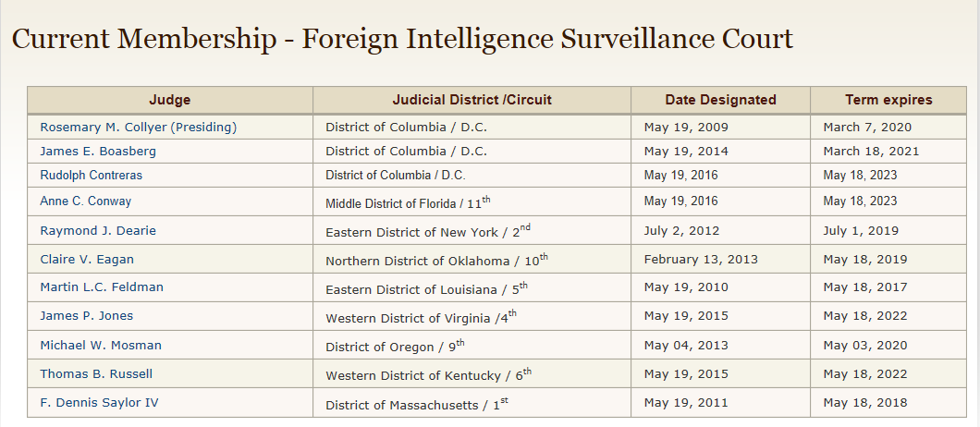Click James E. Boasberg's name link
The width and height of the screenshot is (980, 427).
(x=98, y=151)
